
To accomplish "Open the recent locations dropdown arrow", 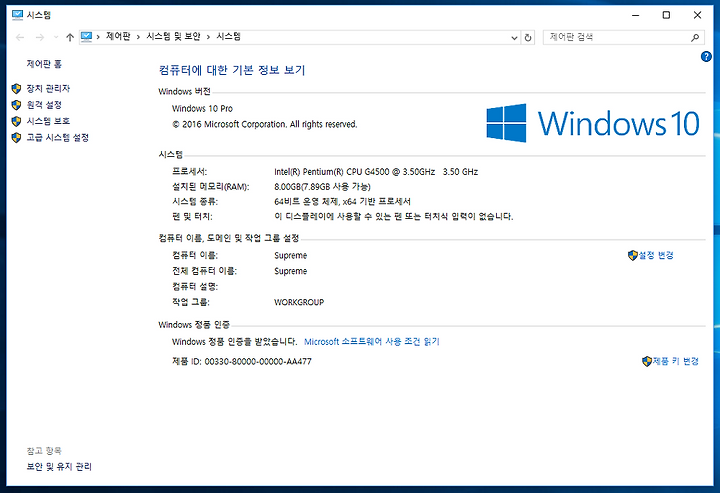I will click(56, 37).
